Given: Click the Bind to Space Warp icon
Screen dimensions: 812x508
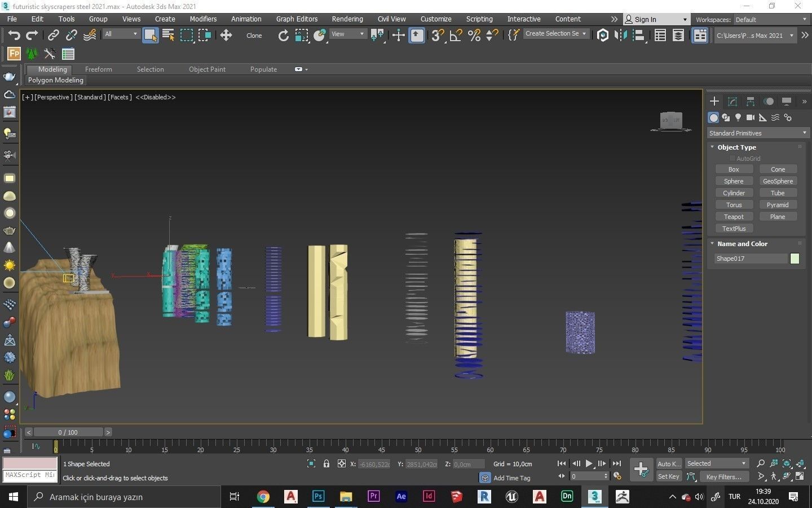Looking at the screenshot, I should [90, 36].
